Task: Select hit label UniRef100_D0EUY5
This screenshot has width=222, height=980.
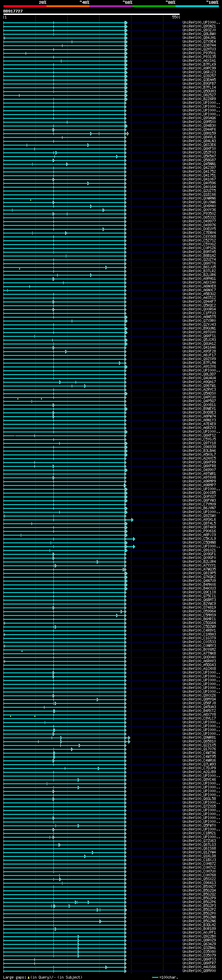Action: 199,229
